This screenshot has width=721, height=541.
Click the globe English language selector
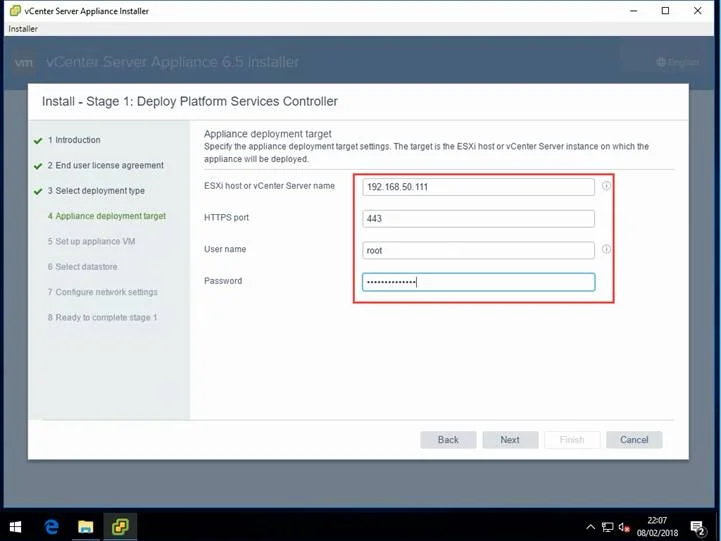click(x=678, y=62)
